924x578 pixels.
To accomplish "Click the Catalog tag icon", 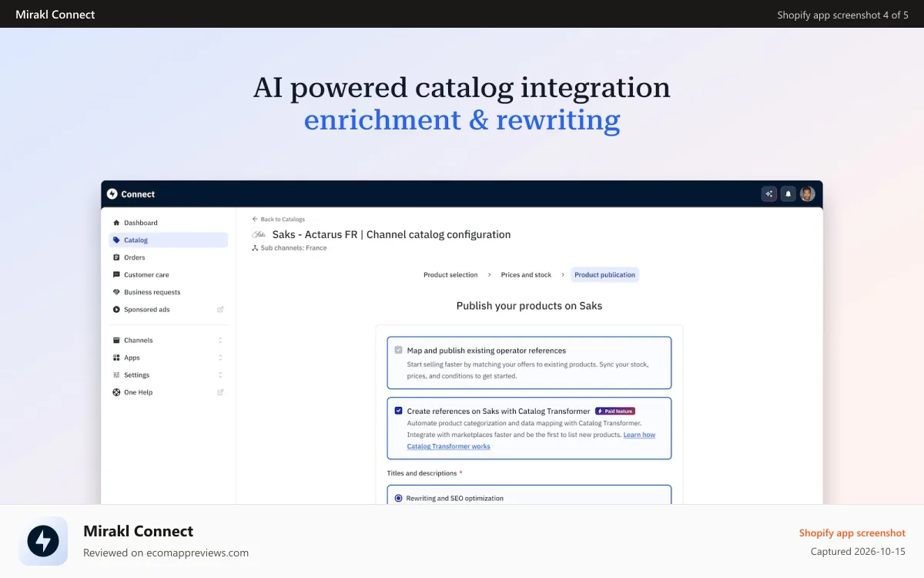I will coord(116,240).
